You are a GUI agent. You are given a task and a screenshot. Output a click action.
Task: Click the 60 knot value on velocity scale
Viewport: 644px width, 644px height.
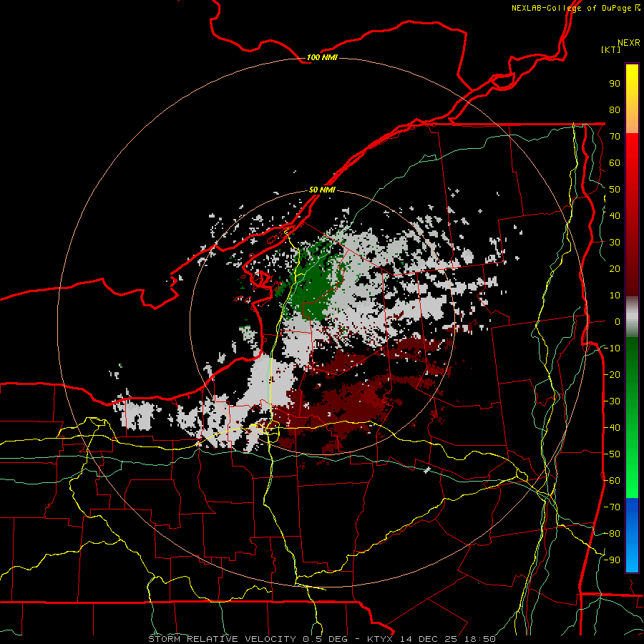[x=615, y=162]
